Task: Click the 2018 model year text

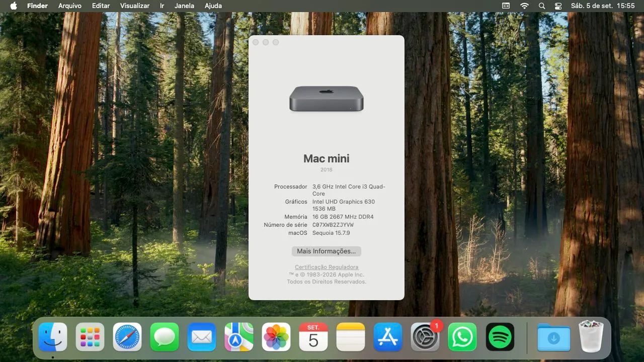Action: 327,169
